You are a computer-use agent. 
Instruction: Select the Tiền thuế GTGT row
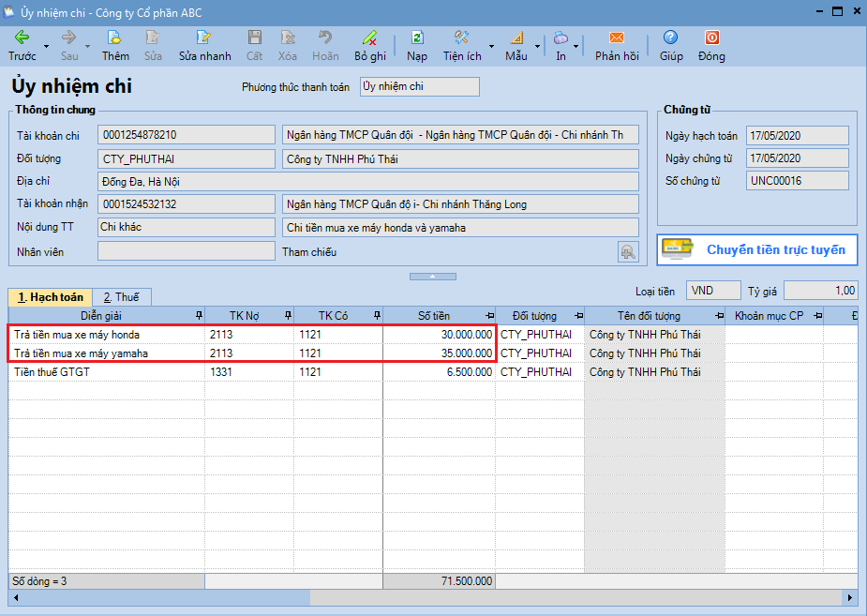click(x=432, y=372)
